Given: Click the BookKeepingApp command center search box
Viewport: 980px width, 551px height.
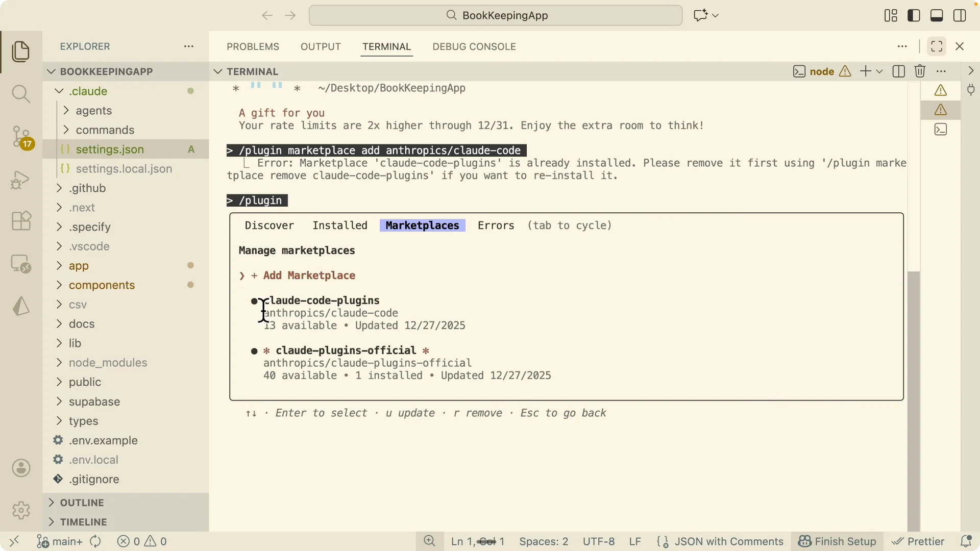Looking at the screenshot, I should (496, 15).
